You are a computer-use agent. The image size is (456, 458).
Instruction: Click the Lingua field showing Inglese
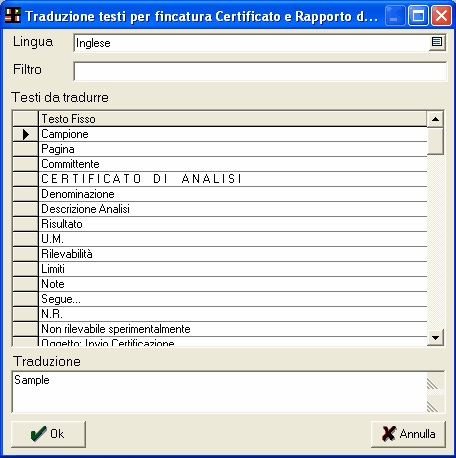coord(252,43)
